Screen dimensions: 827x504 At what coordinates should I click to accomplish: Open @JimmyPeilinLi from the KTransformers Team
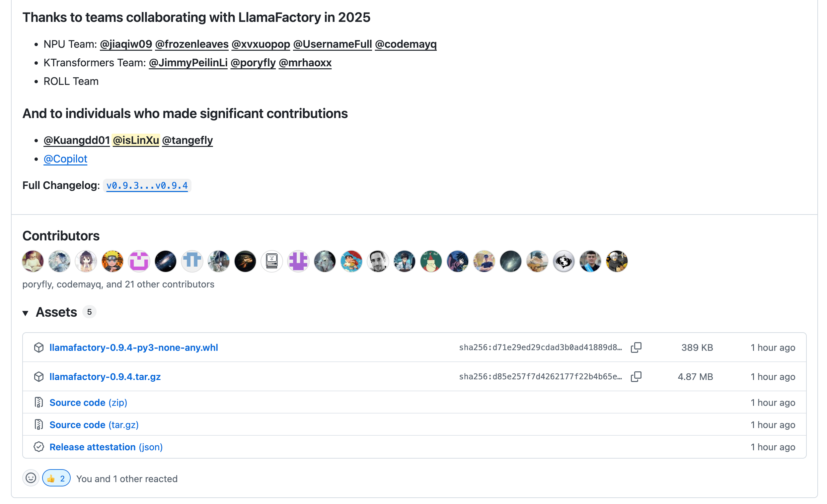pos(188,62)
